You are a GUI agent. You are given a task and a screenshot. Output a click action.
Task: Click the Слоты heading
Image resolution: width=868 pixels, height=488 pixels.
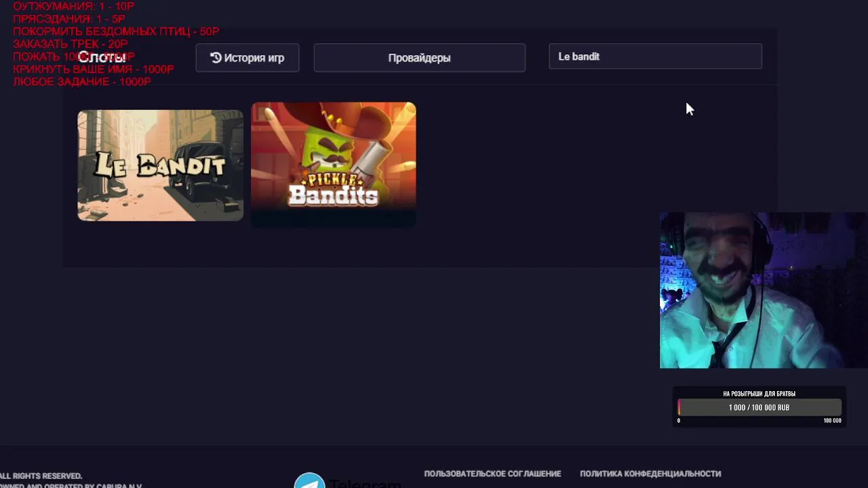102,57
